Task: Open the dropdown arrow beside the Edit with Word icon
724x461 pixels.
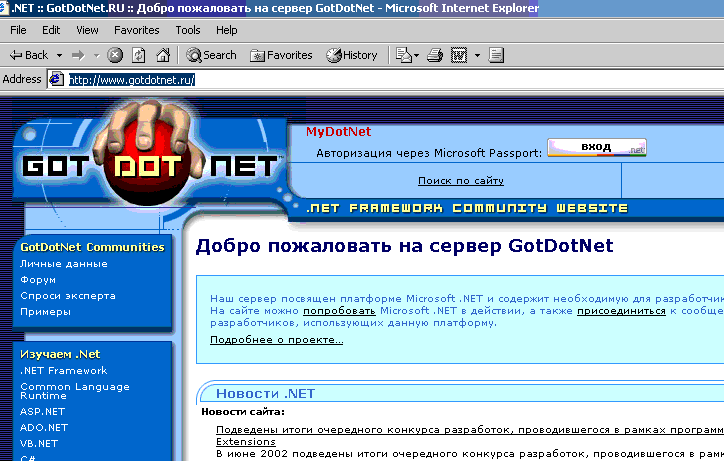Action: (x=477, y=55)
